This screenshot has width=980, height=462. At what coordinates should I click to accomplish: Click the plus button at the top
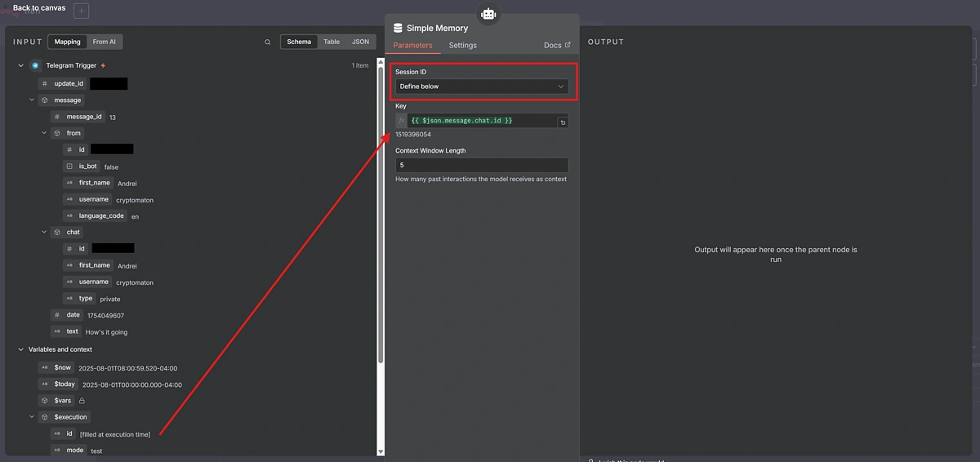tap(81, 11)
